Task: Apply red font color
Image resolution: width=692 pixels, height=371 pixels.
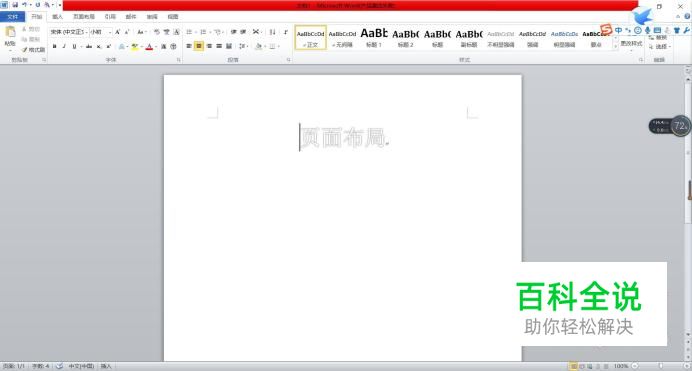Action: pyautogui.click(x=149, y=46)
